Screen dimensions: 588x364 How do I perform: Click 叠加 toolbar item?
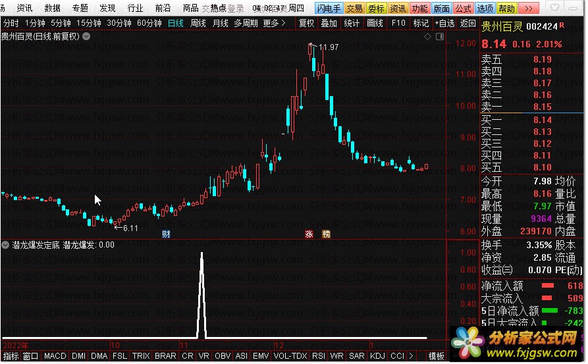click(329, 23)
